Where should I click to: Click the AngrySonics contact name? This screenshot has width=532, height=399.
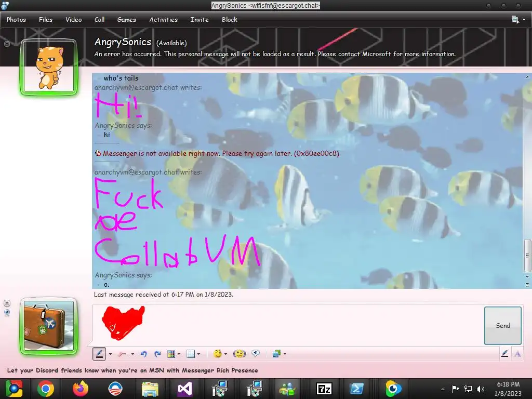(x=123, y=42)
